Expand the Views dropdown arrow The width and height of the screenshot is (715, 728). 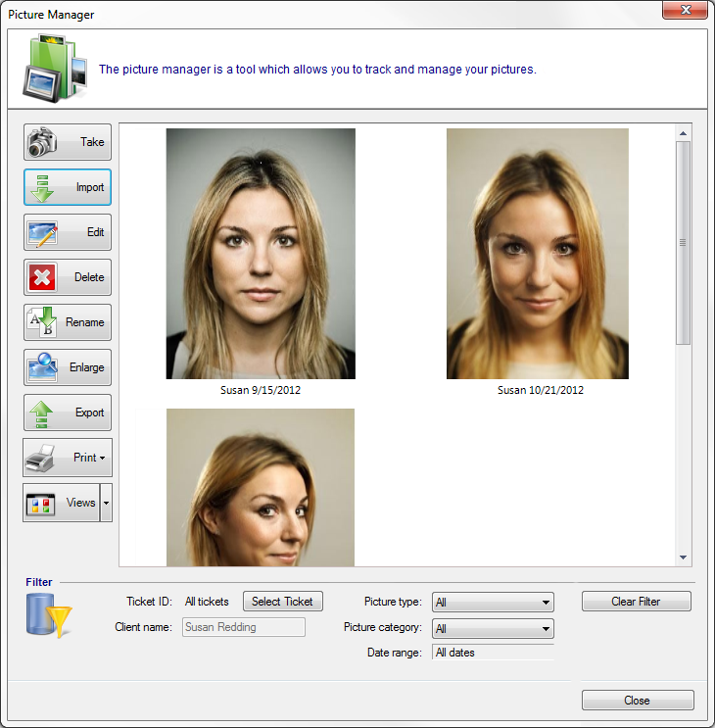(x=106, y=503)
